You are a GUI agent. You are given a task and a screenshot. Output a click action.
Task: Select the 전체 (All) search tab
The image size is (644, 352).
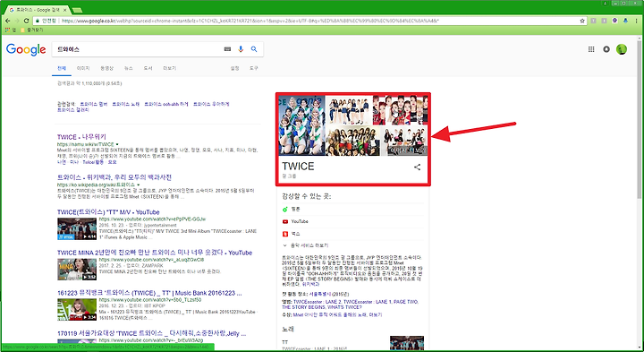coord(62,68)
